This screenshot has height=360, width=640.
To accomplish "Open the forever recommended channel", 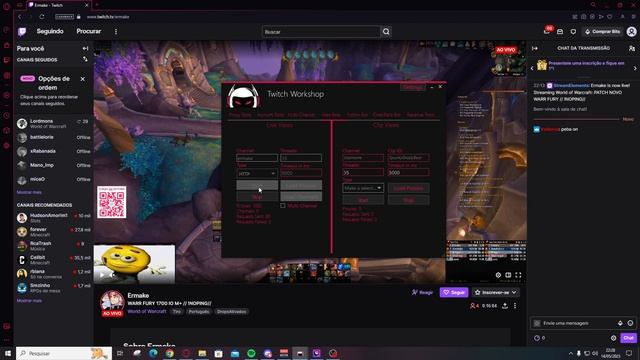I will coord(53,232).
